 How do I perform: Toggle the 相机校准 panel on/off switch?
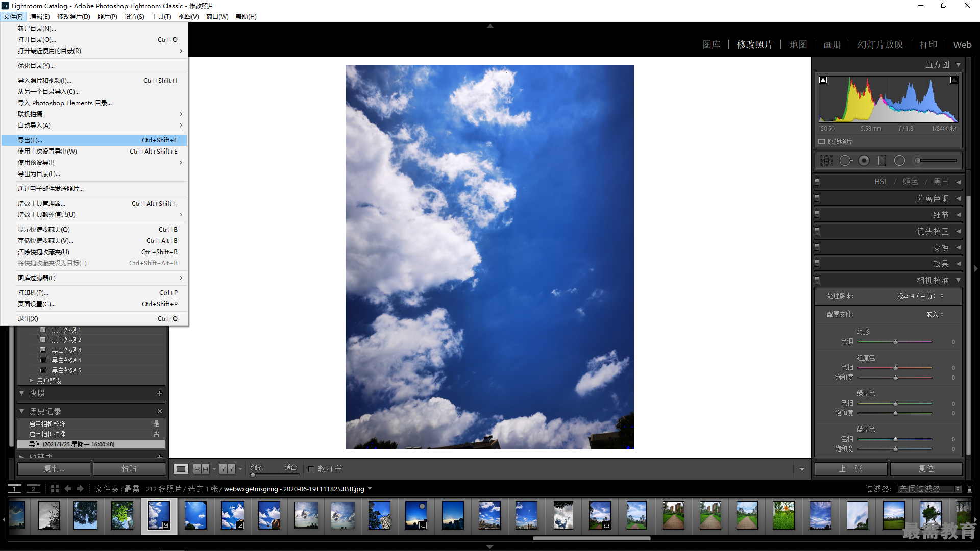[x=817, y=280]
